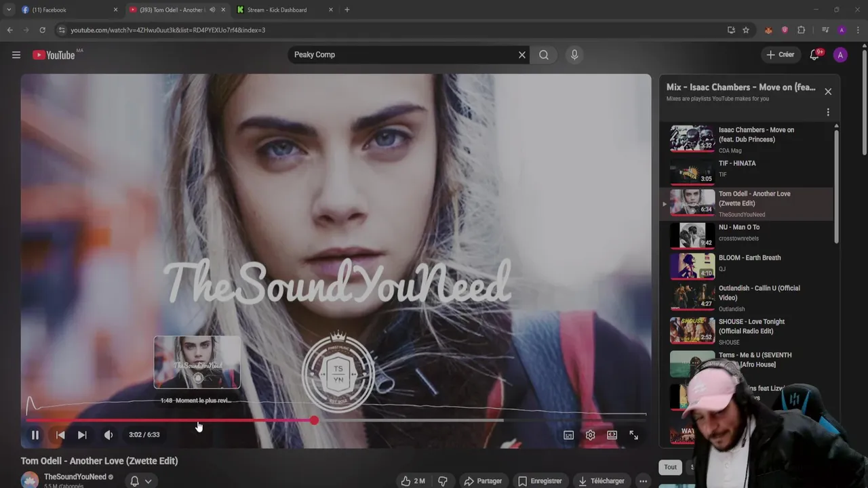Open TheSoundYouNeed channel avatar

point(29,480)
